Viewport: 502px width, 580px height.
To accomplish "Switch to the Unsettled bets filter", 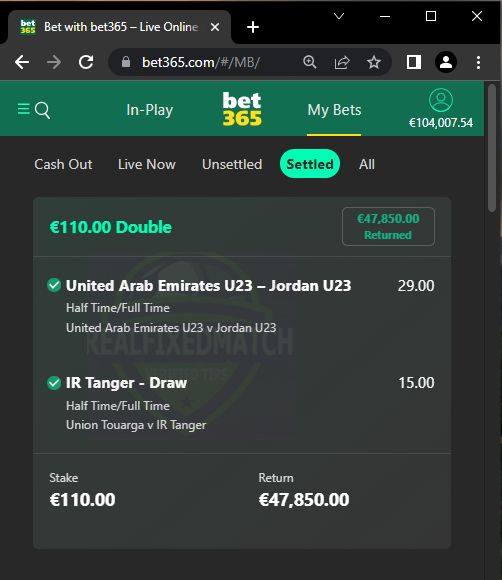I will (x=232, y=164).
